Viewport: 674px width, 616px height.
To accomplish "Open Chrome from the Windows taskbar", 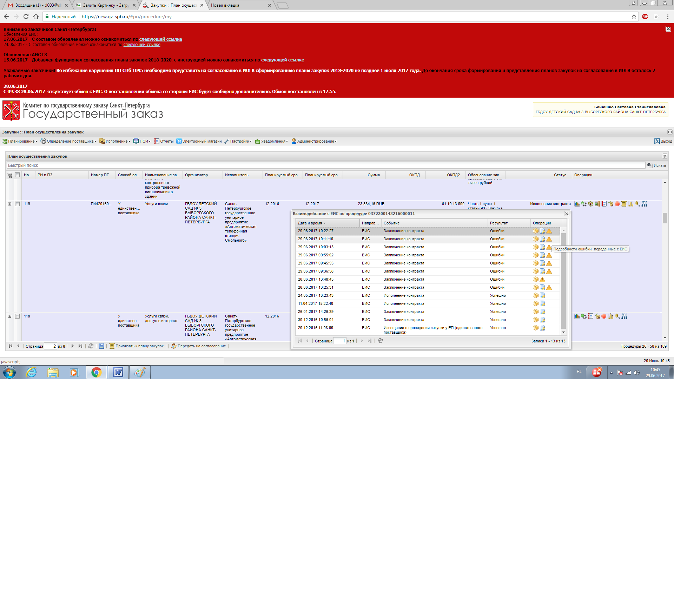I will [96, 373].
